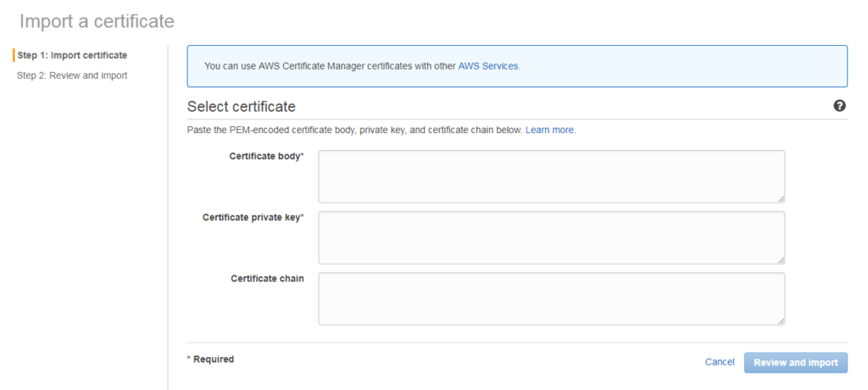Go to Step 2: Review and import
Screen dimensions: 868x390
tap(72, 75)
